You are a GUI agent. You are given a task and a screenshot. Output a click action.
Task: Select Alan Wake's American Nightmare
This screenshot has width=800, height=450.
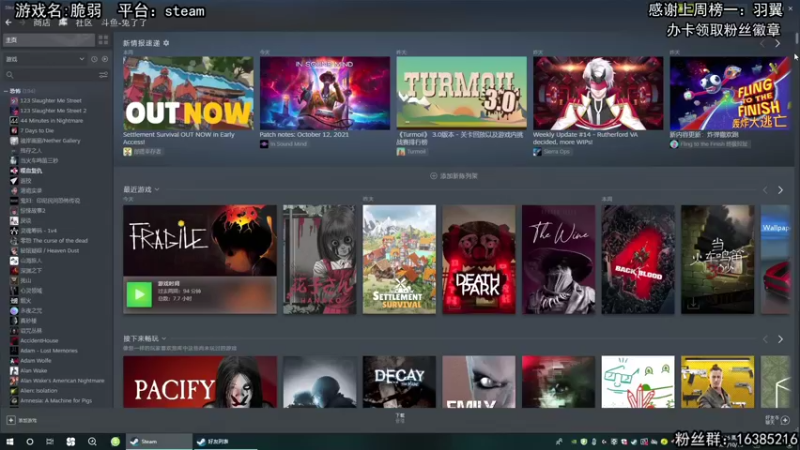pyautogui.click(x=62, y=381)
